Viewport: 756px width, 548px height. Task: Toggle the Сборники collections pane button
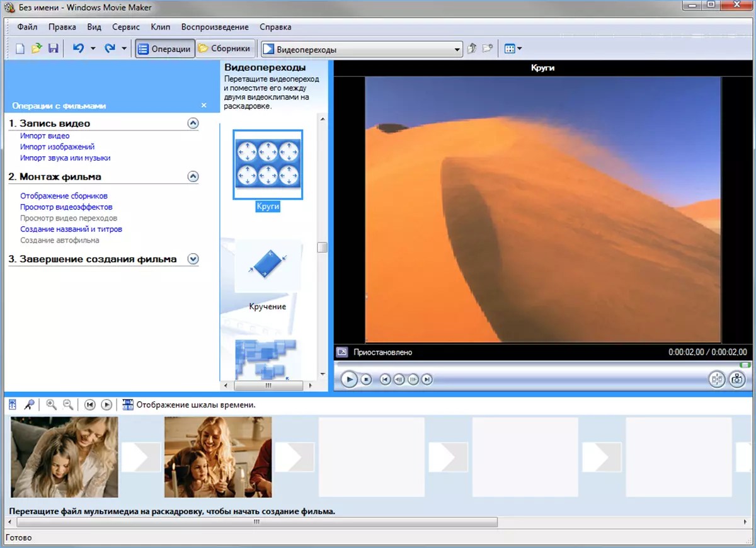point(225,49)
